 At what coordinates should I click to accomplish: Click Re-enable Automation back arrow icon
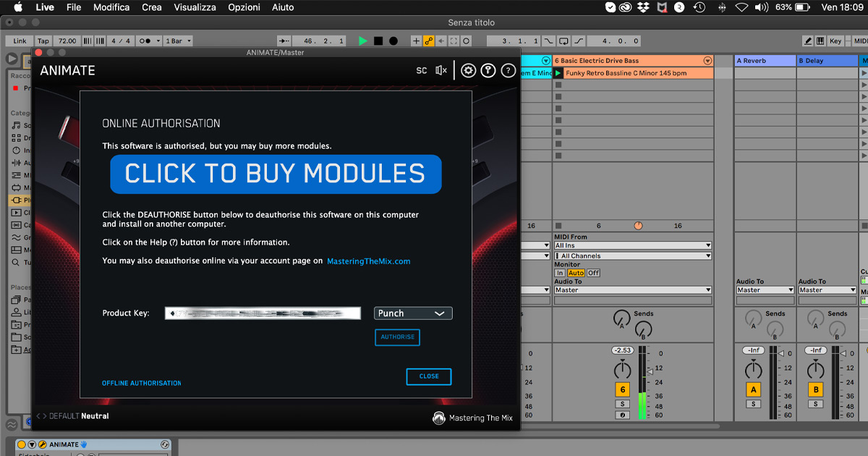click(x=441, y=41)
